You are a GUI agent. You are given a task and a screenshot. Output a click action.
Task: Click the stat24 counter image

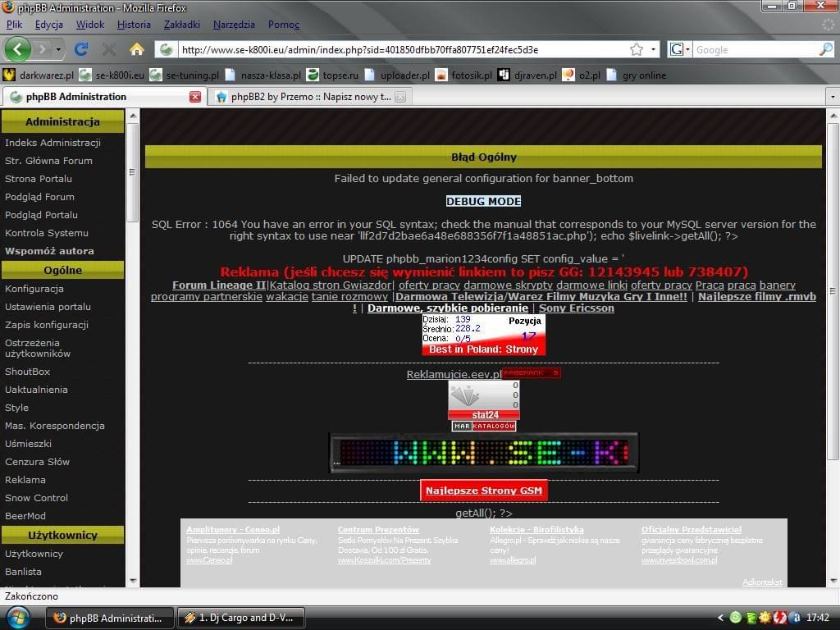pos(484,400)
